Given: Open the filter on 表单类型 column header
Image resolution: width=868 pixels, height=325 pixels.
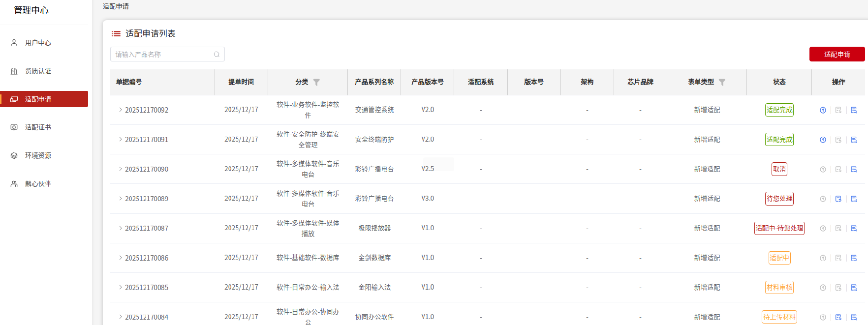Looking at the screenshot, I should pos(722,82).
